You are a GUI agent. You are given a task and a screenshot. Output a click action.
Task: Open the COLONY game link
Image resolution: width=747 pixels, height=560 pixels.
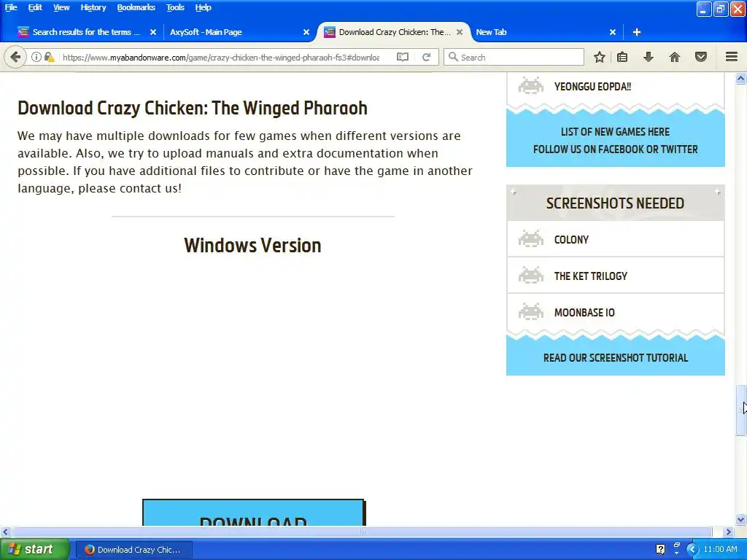coord(571,239)
